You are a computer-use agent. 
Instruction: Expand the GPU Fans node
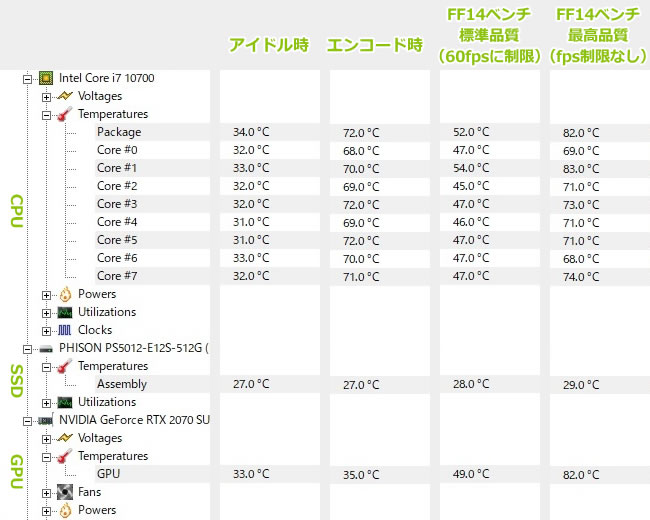46,493
